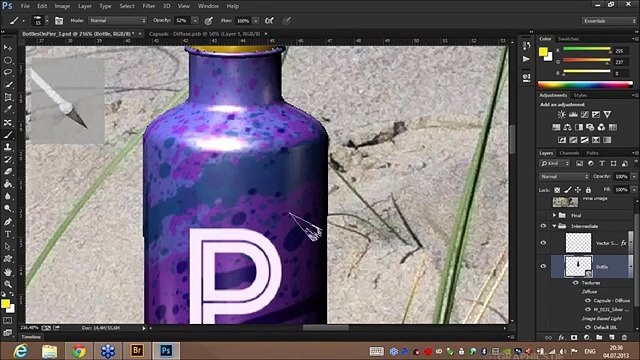The height and width of the screenshot is (360, 640).
Task: Click the horizontal canvas scrollbar
Action: [327, 328]
